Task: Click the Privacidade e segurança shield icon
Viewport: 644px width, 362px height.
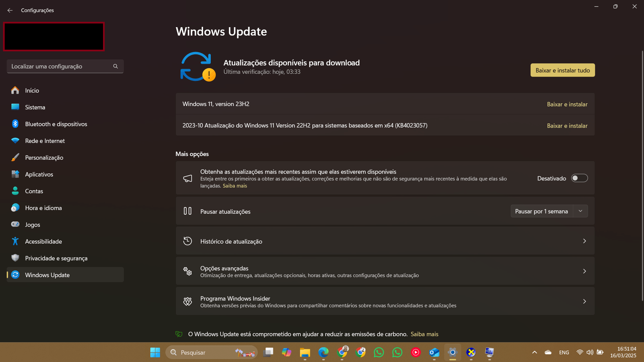Action: pos(15,258)
